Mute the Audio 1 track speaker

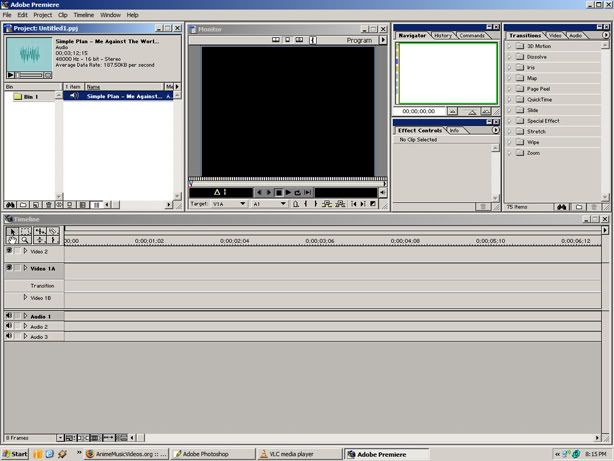coord(9,315)
